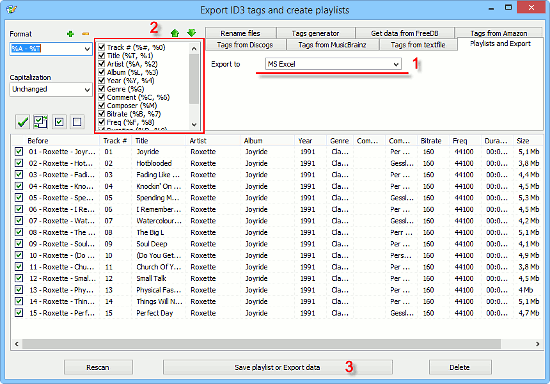Screen dimensions: 550x384
Task: Open the Tags from MusicBrainz tab
Action: point(332,45)
